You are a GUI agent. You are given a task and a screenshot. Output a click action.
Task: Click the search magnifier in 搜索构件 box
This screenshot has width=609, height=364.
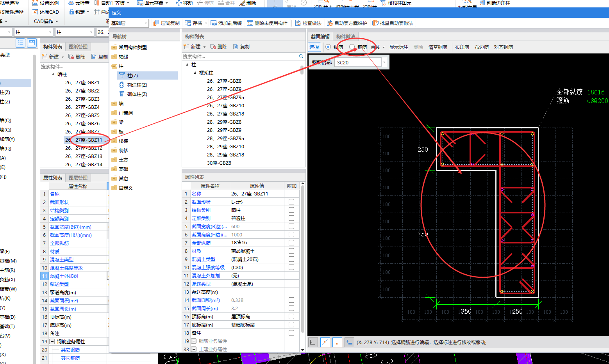click(301, 56)
